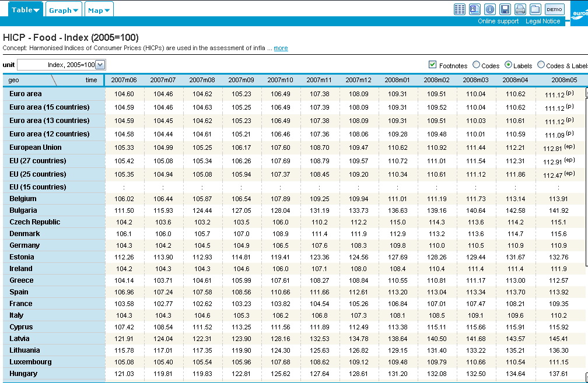The height and width of the screenshot is (383, 588).
Task: Expand the Graph dropdown tab
Action: tap(64, 10)
